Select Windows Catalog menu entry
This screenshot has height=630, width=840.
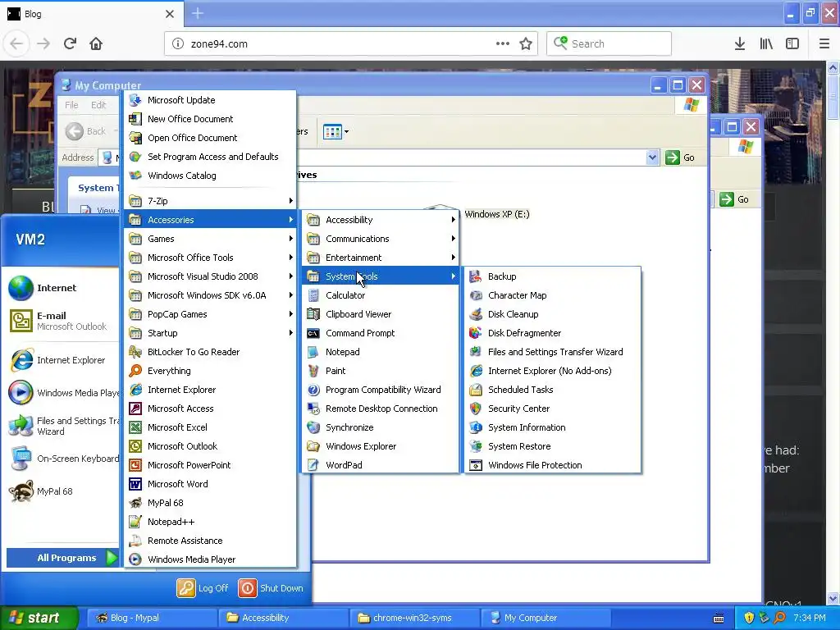click(210, 176)
